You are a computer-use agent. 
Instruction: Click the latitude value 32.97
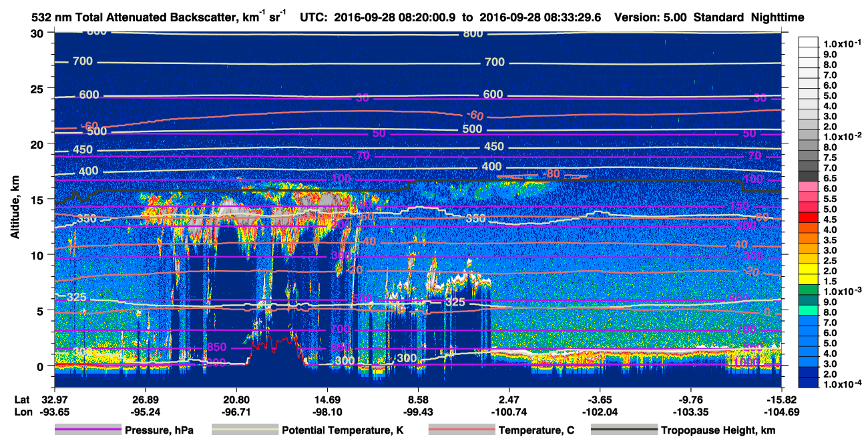pos(54,400)
